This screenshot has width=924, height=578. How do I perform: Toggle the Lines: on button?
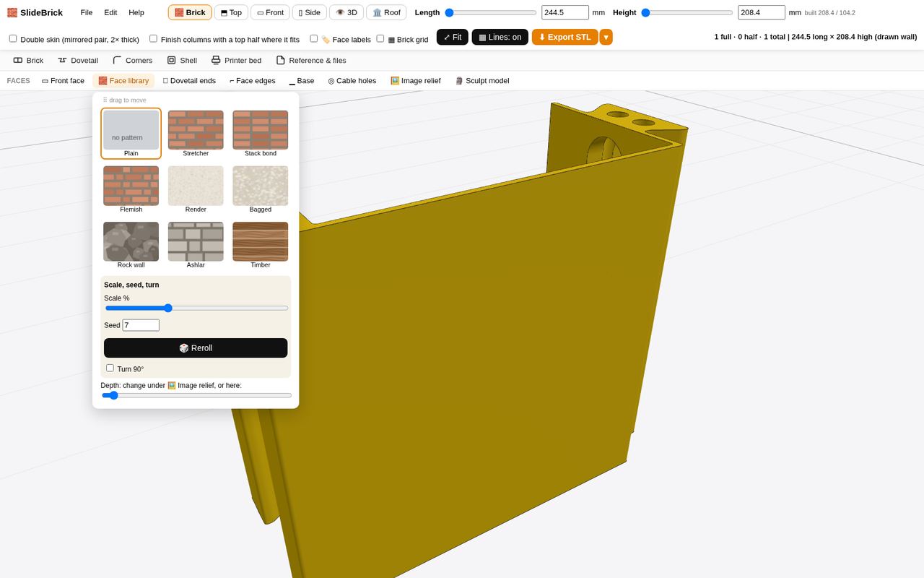pos(500,37)
